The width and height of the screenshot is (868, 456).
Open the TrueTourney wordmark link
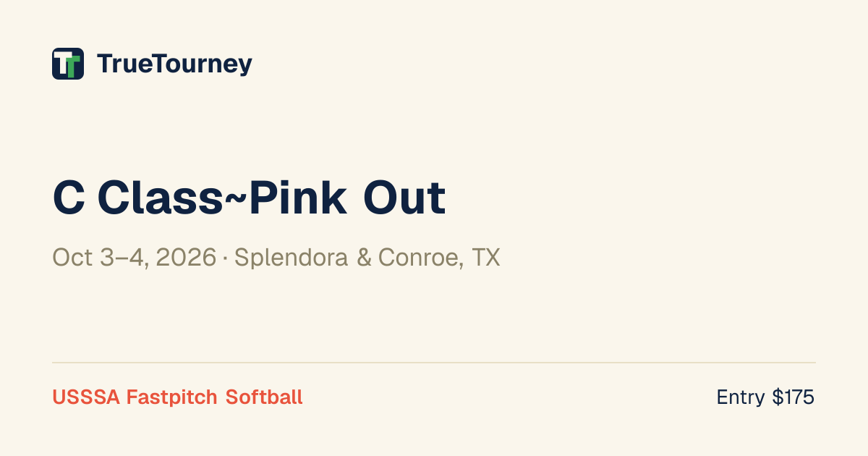(174, 64)
